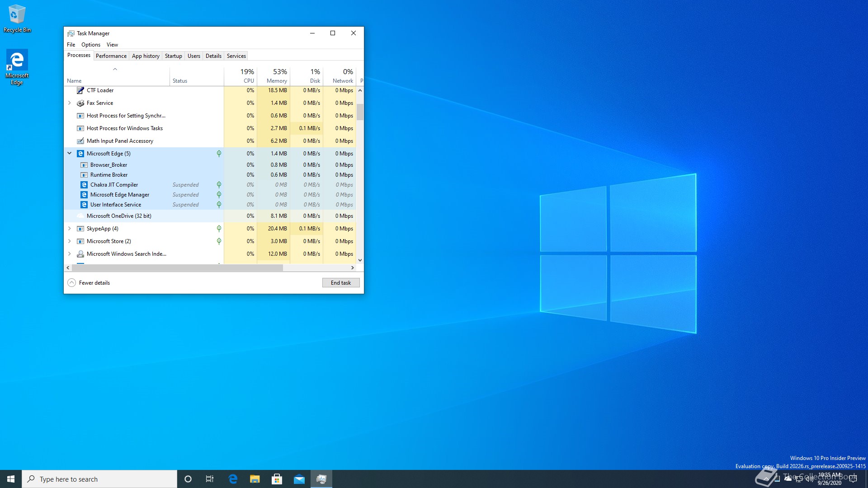This screenshot has height=488, width=868.
Task: Switch to the App history tab
Action: pyautogui.click(x=146, y=56)
